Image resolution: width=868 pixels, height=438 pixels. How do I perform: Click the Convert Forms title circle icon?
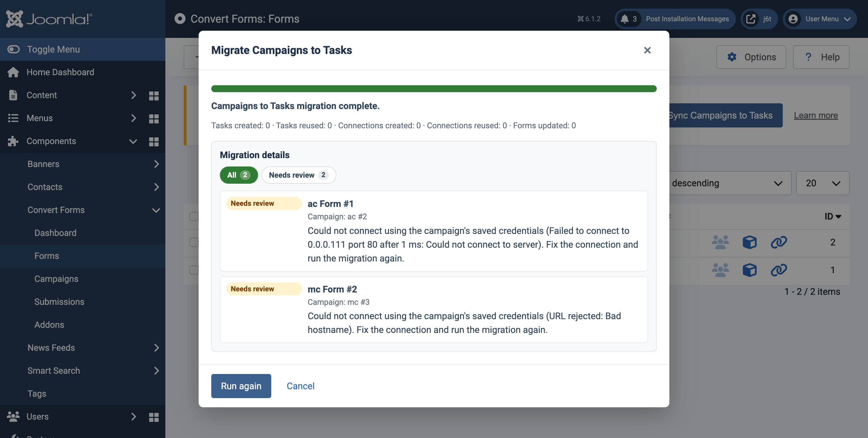click(180, 19)
